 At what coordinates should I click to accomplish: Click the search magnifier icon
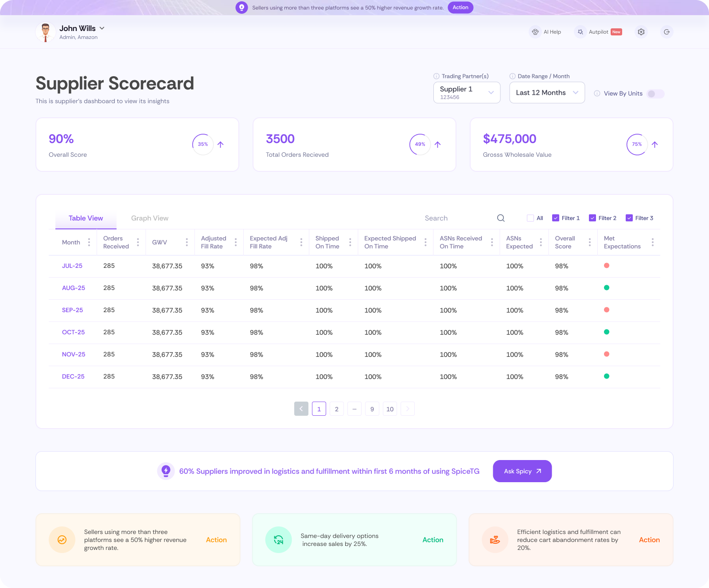501,218
